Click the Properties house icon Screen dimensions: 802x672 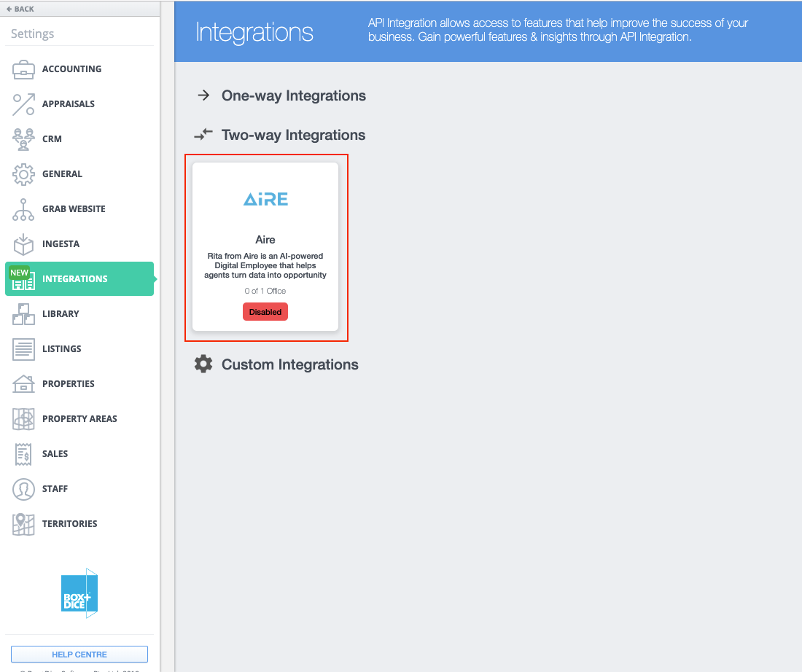coord(23,384)
